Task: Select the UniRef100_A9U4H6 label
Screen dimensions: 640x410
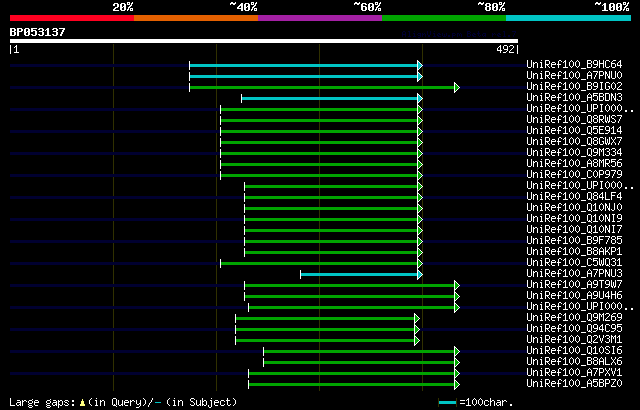Action: [574, 296]
